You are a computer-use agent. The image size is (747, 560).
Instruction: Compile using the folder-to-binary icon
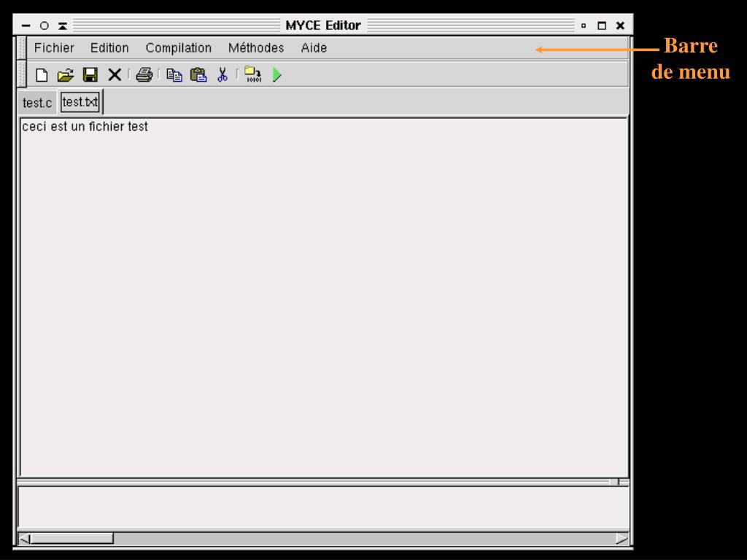pyautogui.click(x=252, y=74)
